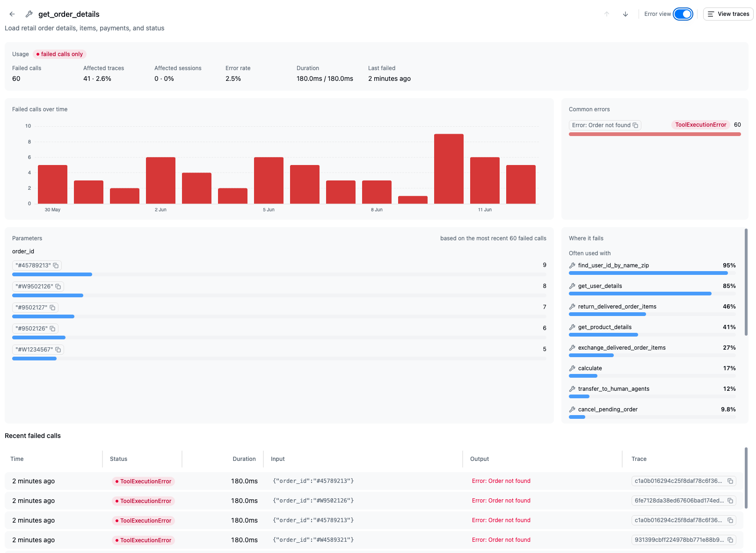Viewport: 756px width, 553px height.
Task: Click wrench icon for get_user_details
Action: click(x=572, y=286)
